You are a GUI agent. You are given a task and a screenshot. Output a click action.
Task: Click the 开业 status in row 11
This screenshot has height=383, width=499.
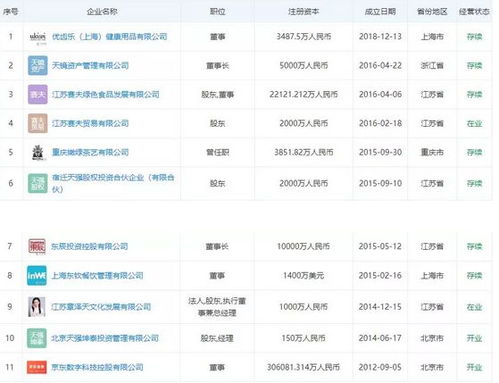(x=474, y=367)
